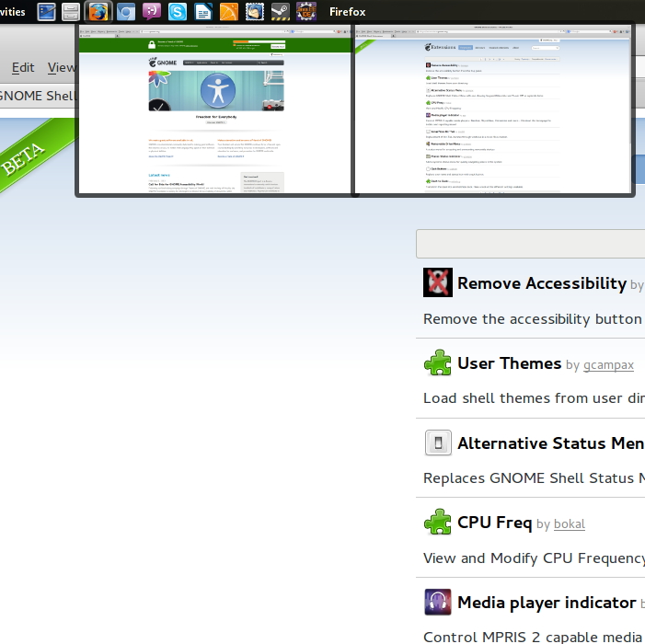The image size is (645, 644).
Task: Click 'Control MPRIS 2 capable media' description text
Action: coord(534,637)
